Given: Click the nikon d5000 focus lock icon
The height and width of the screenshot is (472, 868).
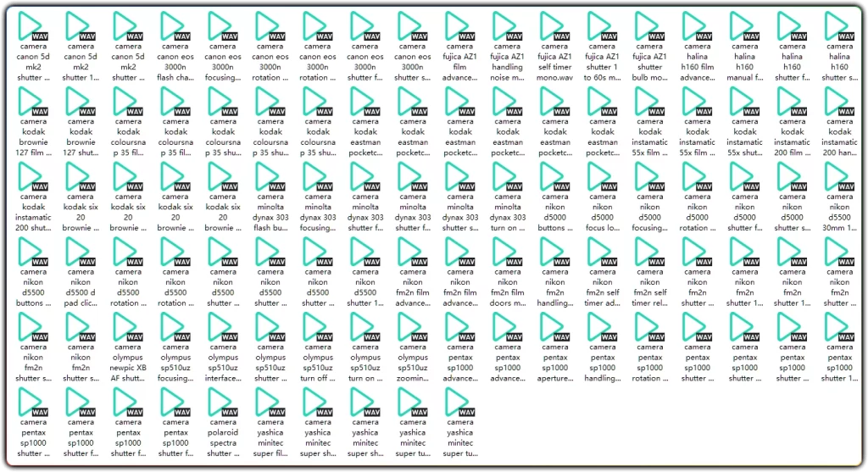Looking at the screenshot, I should pos(603,176).
